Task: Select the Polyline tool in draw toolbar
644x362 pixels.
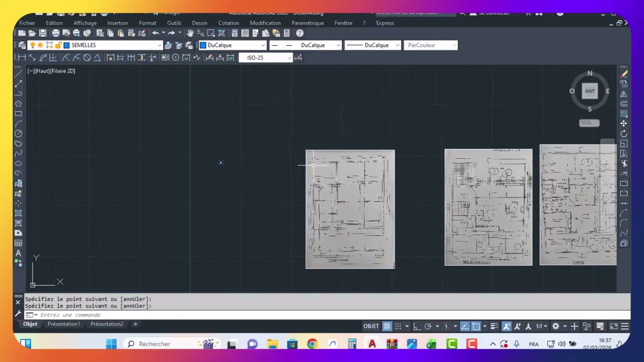Action: (x=18, y=94)
